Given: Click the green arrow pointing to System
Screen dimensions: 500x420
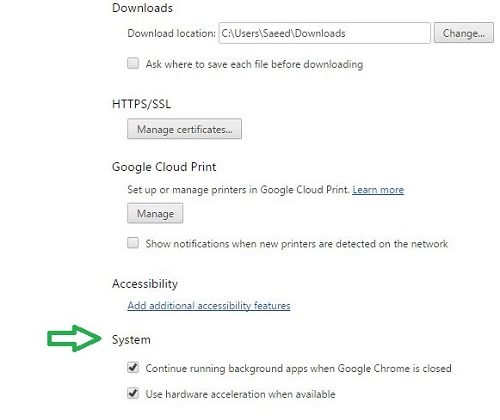Looking at the screenshot, I should 74,338.
